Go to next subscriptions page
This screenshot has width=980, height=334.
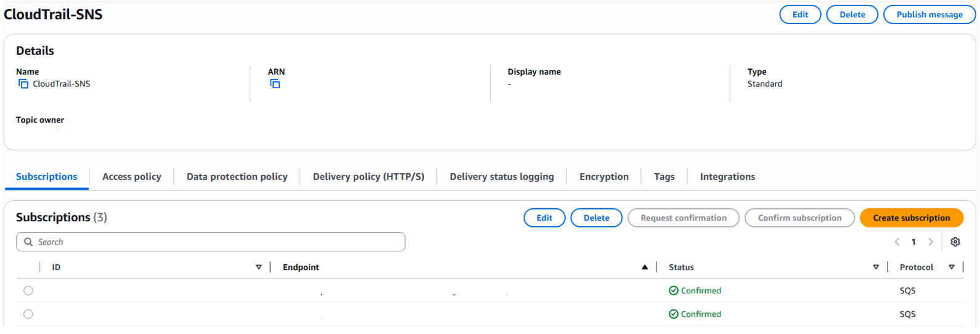(x=931, y=242)
